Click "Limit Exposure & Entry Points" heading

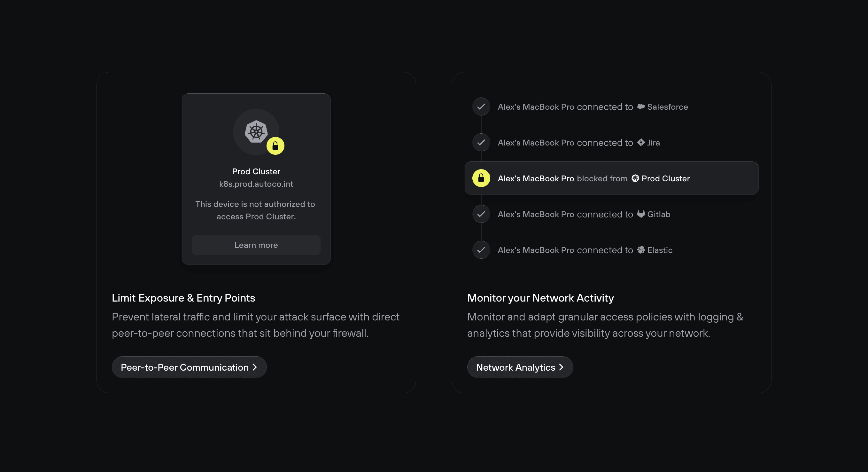[x=183, y=298]
